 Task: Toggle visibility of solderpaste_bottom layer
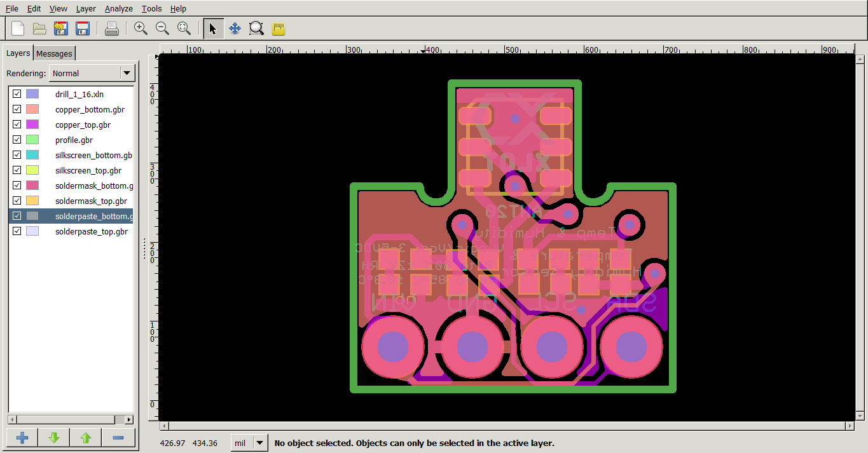17,216
